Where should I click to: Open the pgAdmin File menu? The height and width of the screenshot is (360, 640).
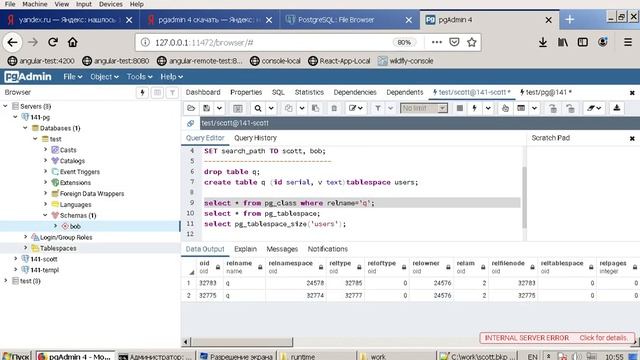tap(73, 77)
